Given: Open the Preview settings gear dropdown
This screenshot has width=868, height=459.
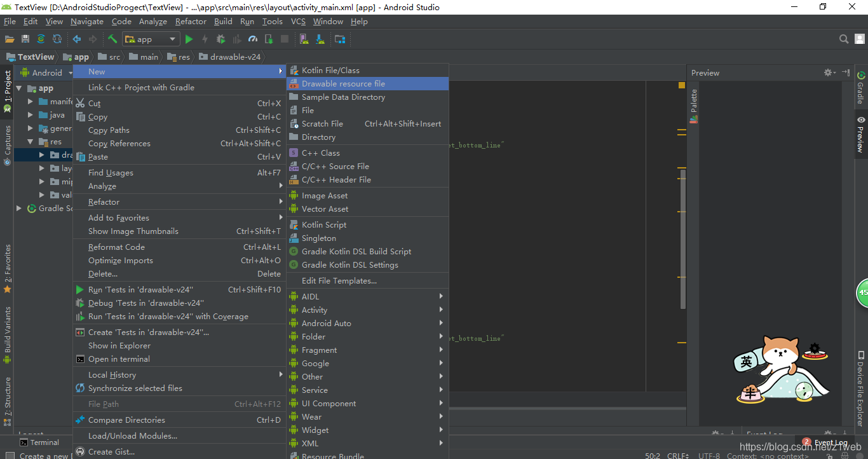Looking at the screenshot, I should point(830,72).
